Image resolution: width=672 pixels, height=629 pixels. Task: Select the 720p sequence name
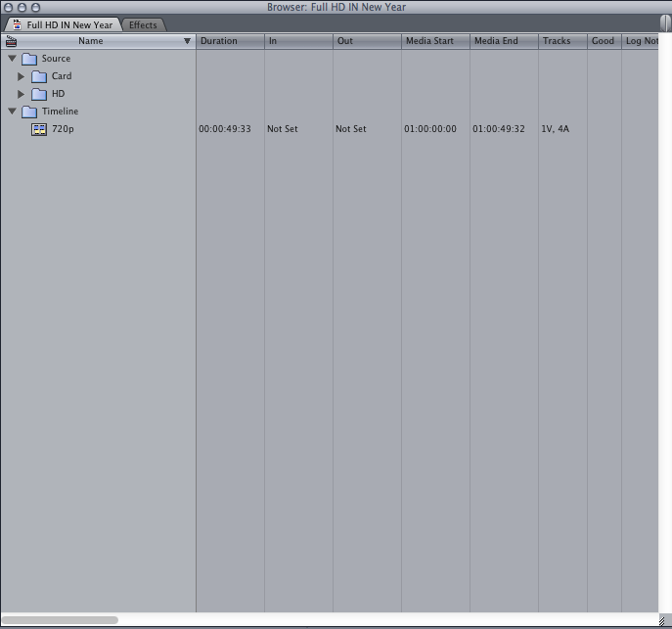[63, 129]
